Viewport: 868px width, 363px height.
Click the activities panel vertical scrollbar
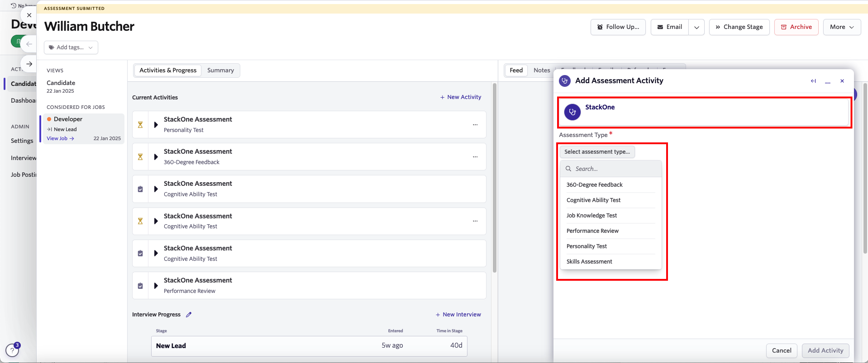point(495,178)
